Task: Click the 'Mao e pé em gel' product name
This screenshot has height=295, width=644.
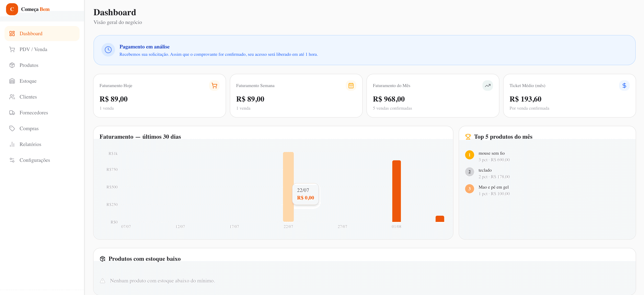Action: 494,187
